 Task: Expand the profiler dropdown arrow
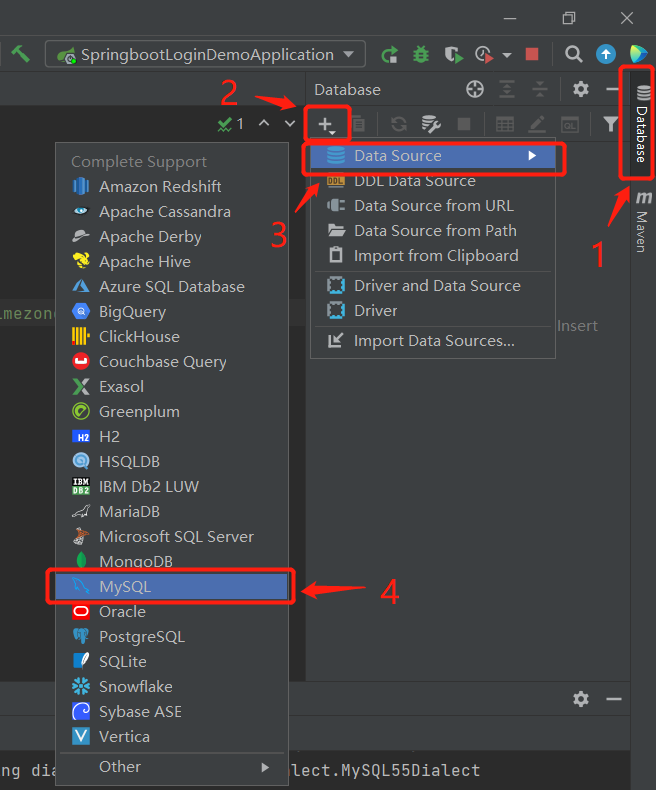[x=507, y=55]
